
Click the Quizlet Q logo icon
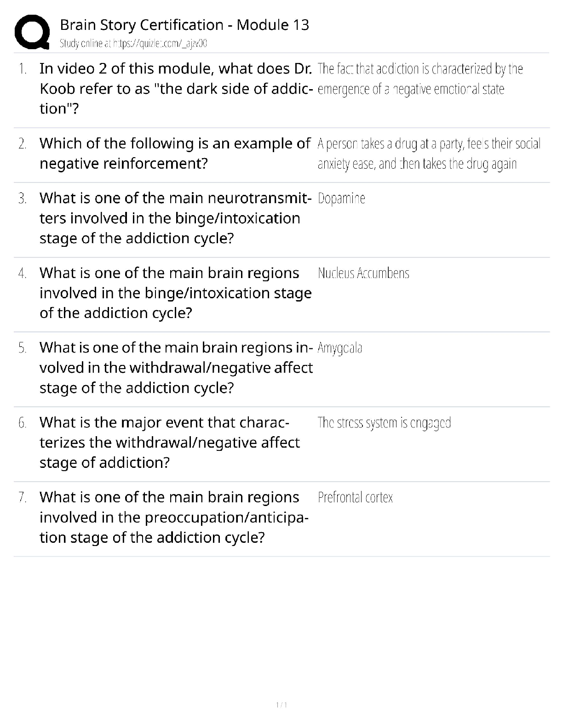(x=32, y=32)
